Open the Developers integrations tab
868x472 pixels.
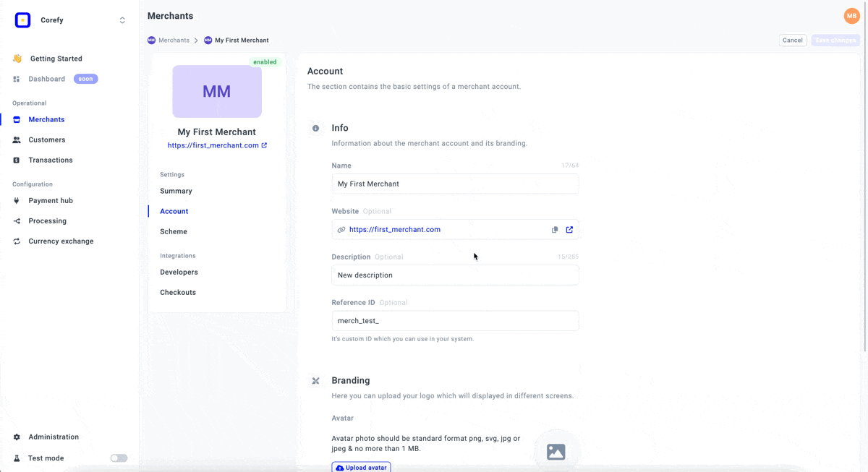pos(179,272)
